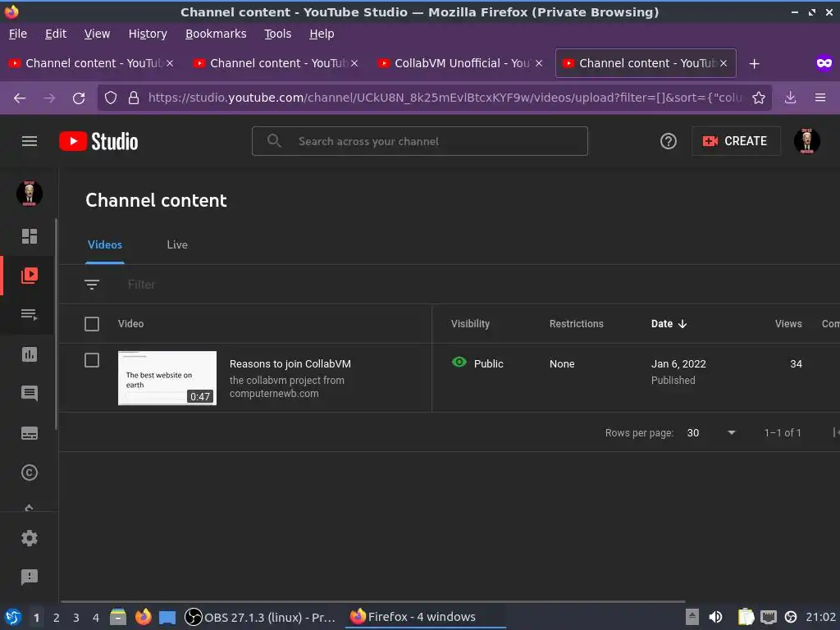Click the Visibility column header
The height and width of the screenshot is (630, 840).
pos(470,323)
